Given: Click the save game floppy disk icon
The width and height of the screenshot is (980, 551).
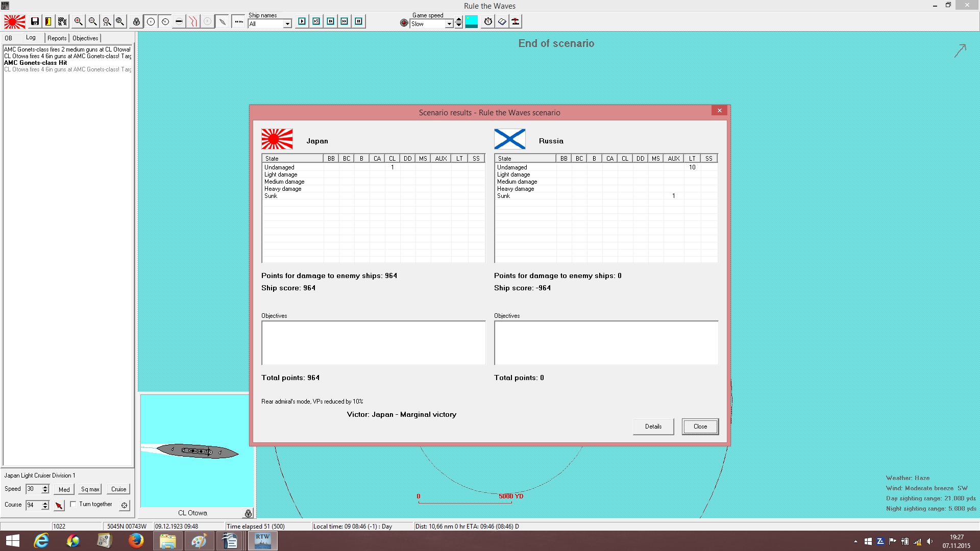Looking at the screenshot, I should pos(35,21).
